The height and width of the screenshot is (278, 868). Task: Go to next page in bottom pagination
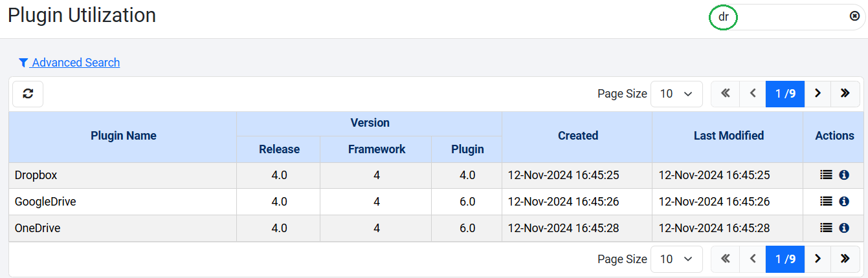pyautogui.click(x=818, y=259)
